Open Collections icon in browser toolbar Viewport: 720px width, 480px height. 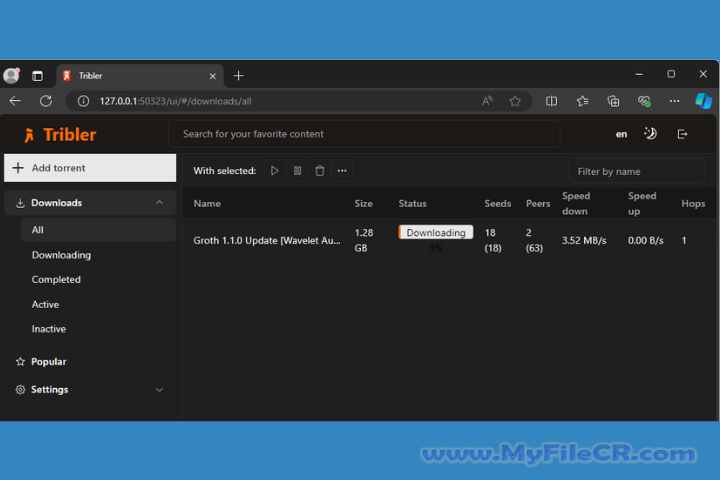pyautogui.click(x=613, y=101)
